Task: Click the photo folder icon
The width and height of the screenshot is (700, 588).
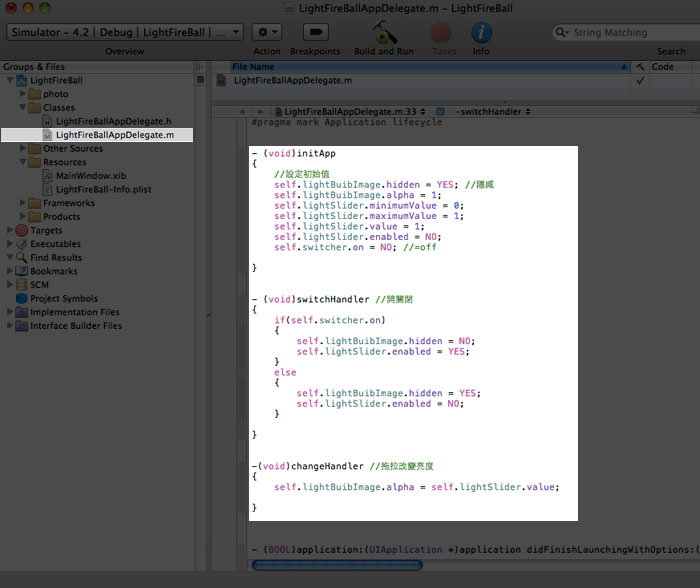Action: (x=34, y=94)
